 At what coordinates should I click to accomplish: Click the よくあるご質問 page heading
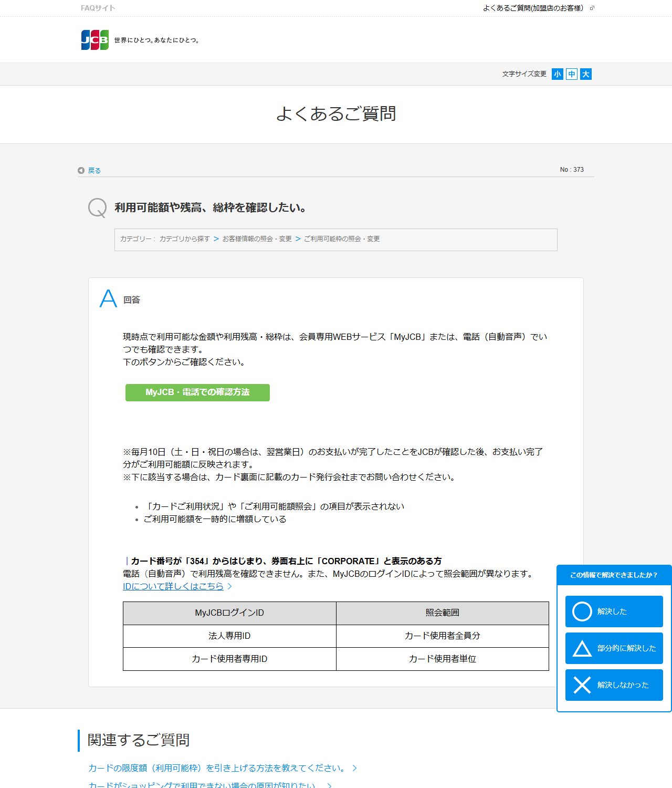(336, 113)
